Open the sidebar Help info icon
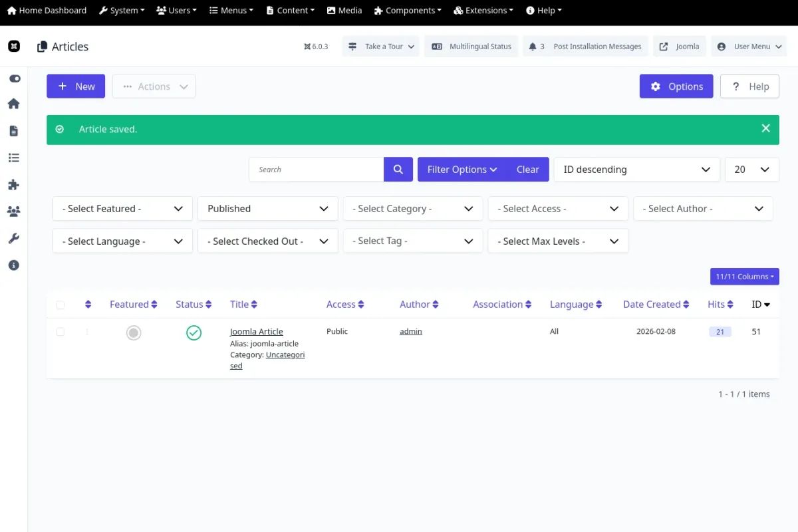 tap(14, 265)
